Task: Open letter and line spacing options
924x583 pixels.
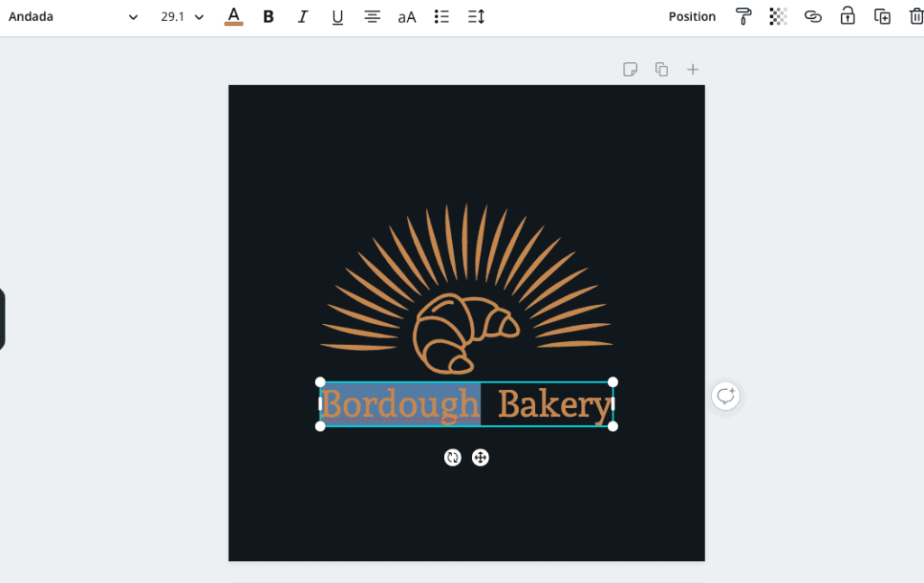Action: coord(476,16)
